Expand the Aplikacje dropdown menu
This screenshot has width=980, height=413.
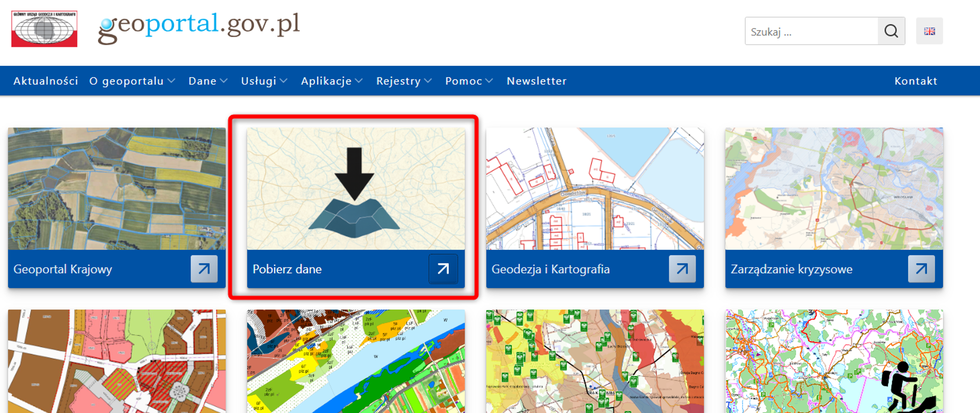click(332, 81)
